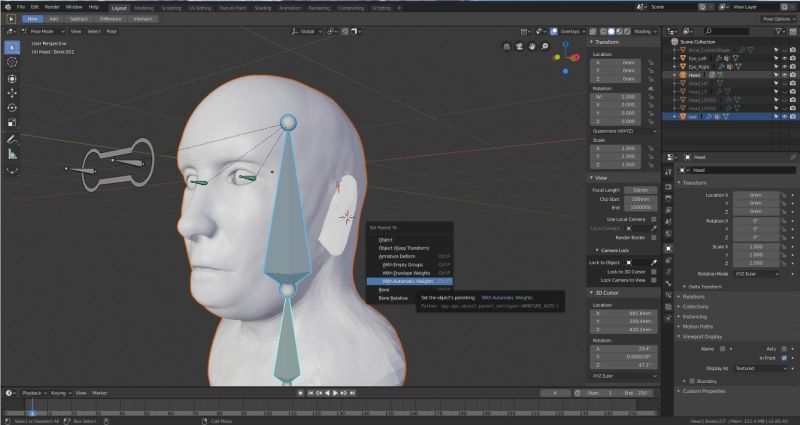This screenshot has width=800, height=425.
Task: Open Object properties tab icon
Action: 668,248
